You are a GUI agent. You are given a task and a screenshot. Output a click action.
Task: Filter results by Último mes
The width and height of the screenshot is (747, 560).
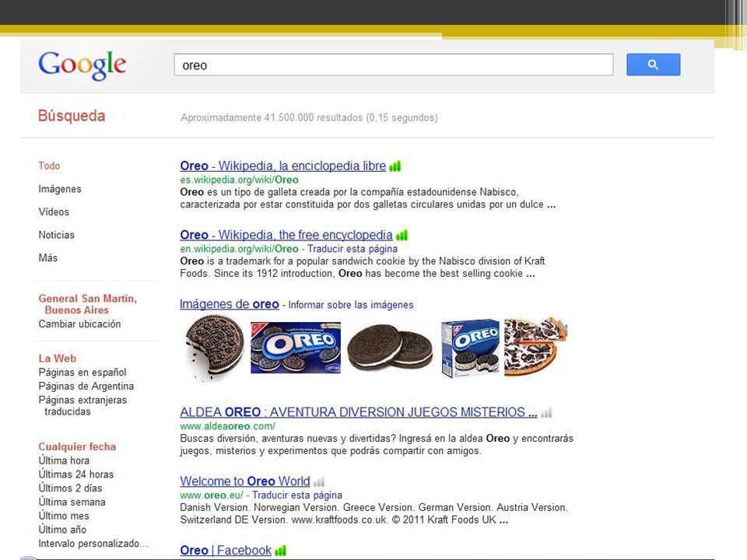[64, 516]
